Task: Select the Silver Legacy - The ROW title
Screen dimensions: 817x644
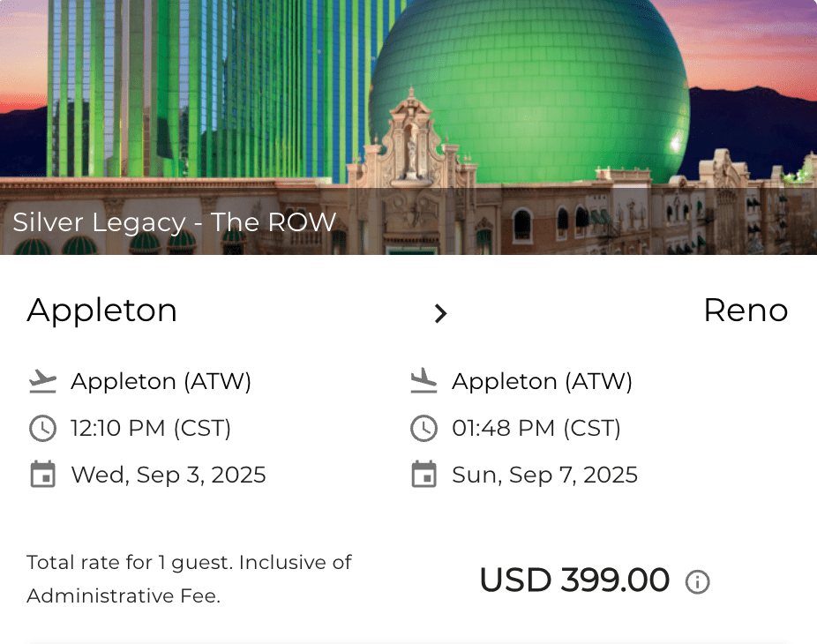Action: 175,222
